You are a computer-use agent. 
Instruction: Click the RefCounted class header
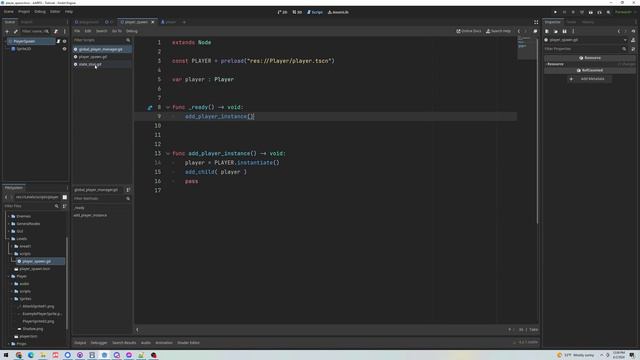[x=590, y=70]
